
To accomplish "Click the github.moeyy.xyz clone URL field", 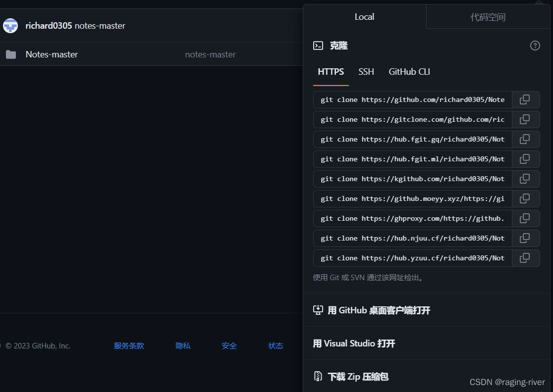I will coord(413,198).
